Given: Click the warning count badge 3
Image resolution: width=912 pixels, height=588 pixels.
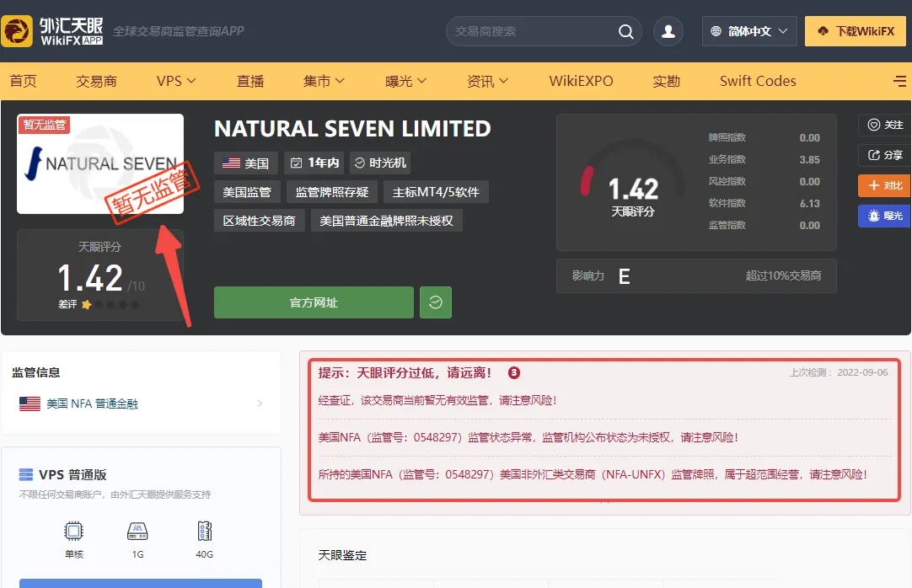Looking at the screenshot, I should (x=514, y=372).
